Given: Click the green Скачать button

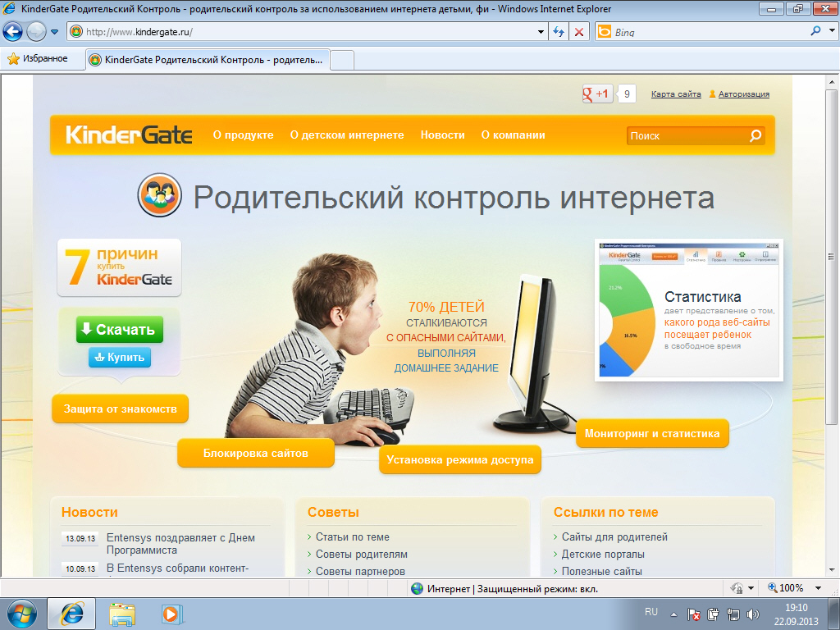Looking at the screenshot, I should coord(120,330).
